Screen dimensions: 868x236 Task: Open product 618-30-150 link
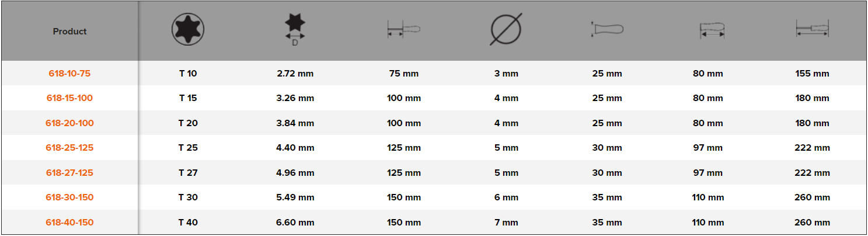click(x=69, y=197)
